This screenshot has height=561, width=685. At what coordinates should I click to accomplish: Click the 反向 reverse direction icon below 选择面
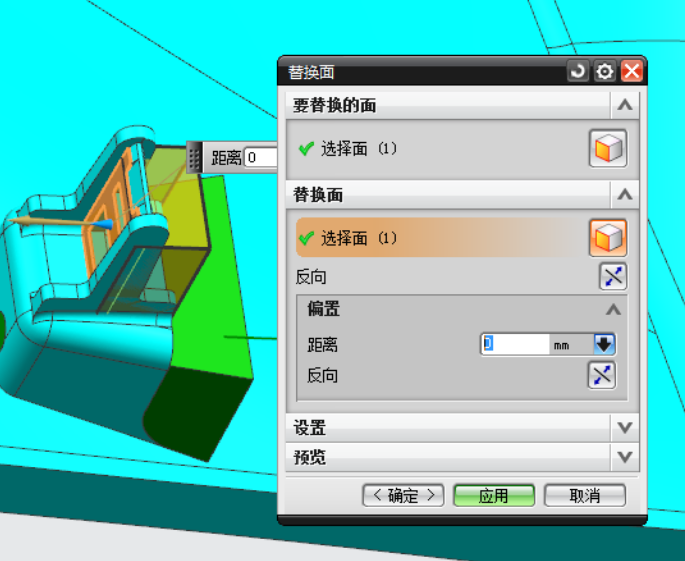click(613, 276)
